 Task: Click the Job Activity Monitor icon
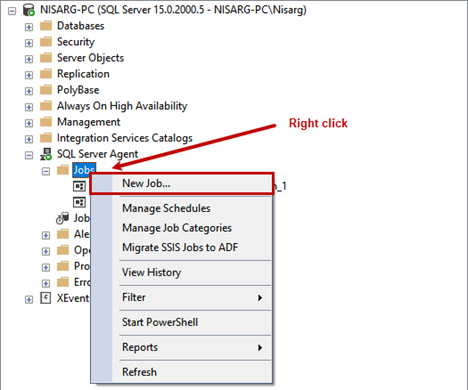click(x=62, y=218)
